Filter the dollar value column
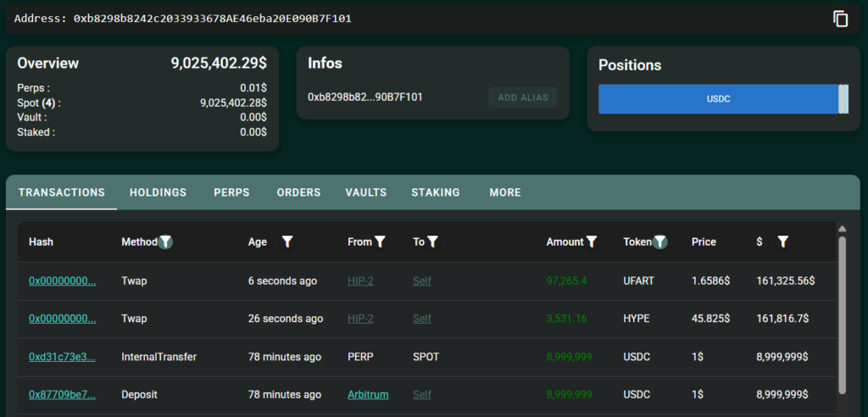The image size is (868, 417). (x=782, y=242)
